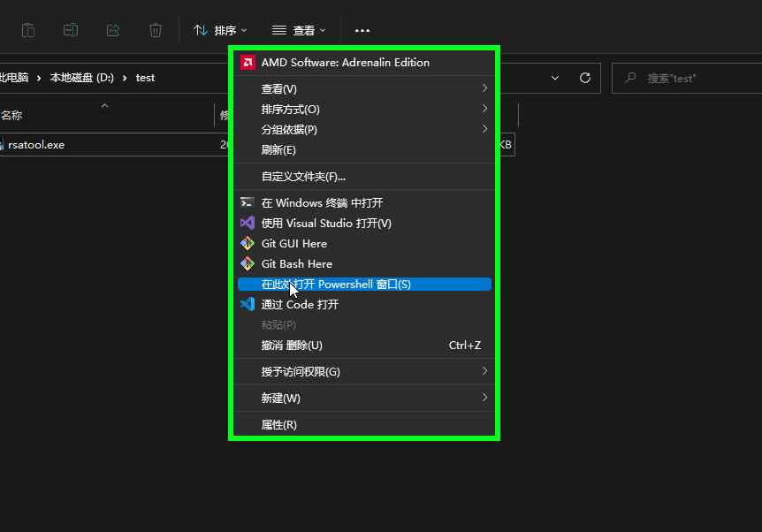Select the rsatool.exe file
The width and height of the screenshot is (762, 532).
(x=36, y=145)
